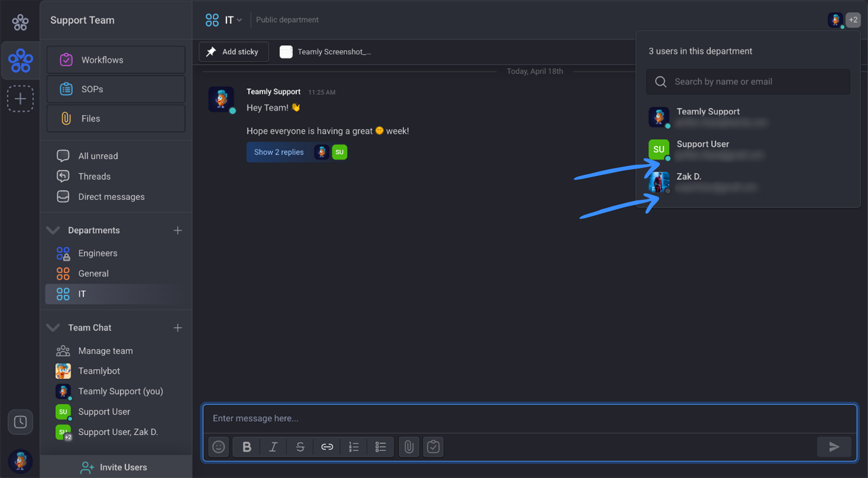This screenshot has height=478, width=868.
Task: Select Teamly Support in user list
Action: pos(748,117)
